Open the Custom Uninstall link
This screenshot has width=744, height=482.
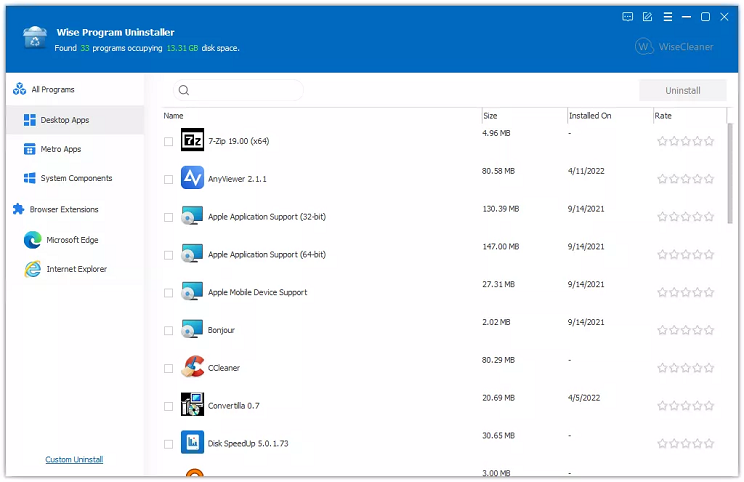click(74, 459)
